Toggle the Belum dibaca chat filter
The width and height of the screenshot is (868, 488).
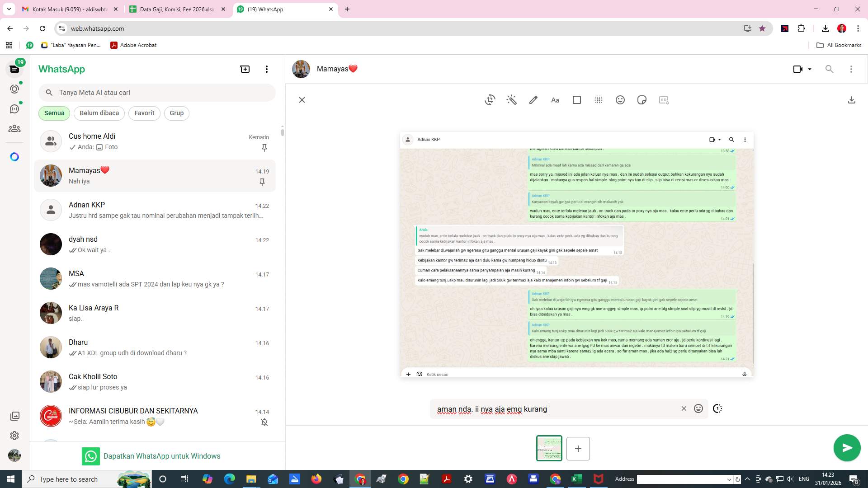(x=99, y=113)
